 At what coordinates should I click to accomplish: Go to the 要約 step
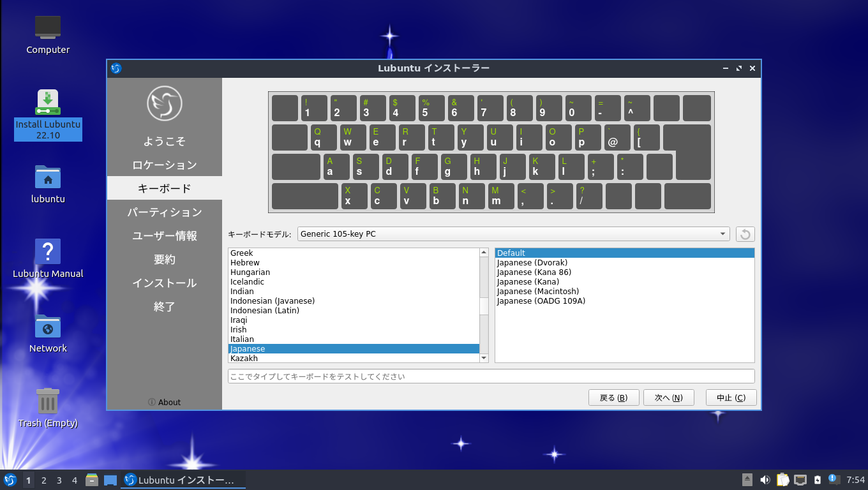(165, 259)
